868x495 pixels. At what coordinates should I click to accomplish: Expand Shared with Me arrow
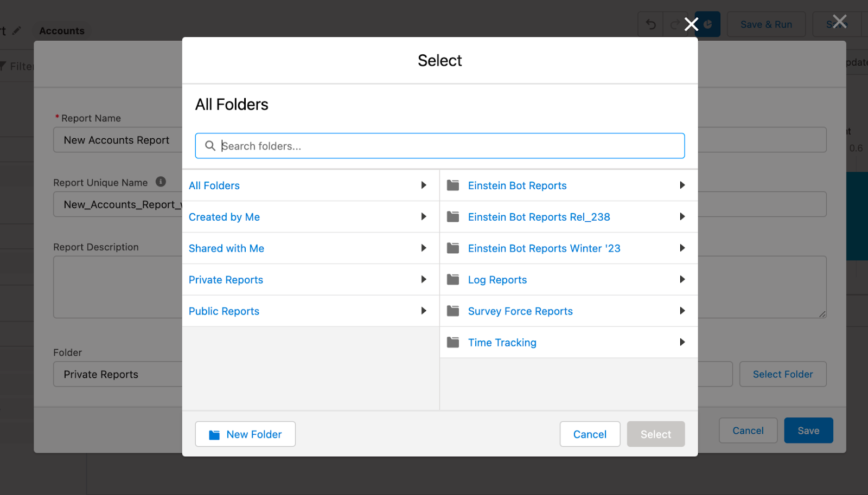(424, 248)
